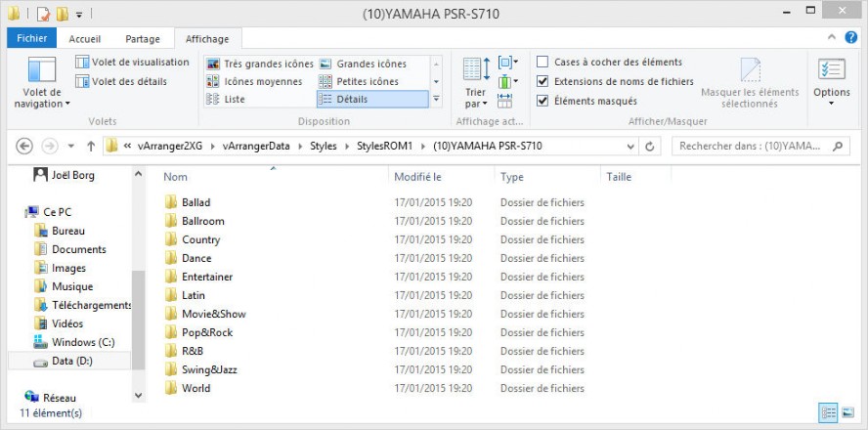This screenshot has height=430, width=868.
Task: Choose Très grandes icônes layout
Action: coord(259,64)
